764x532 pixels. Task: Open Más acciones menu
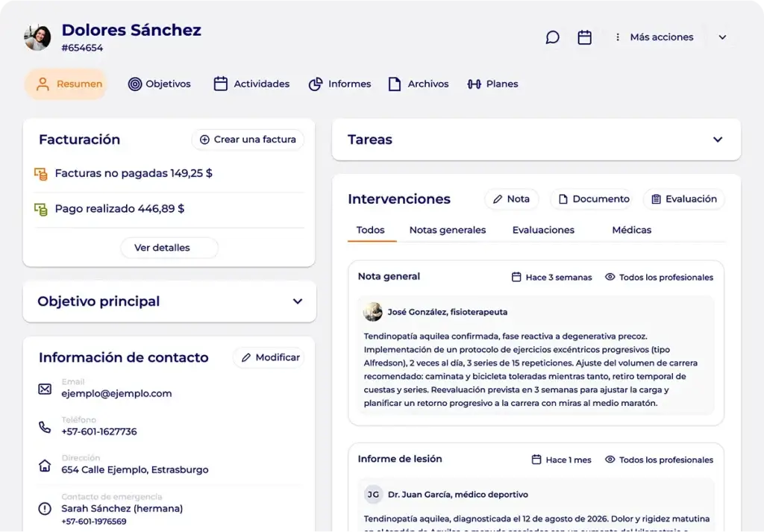coord(662,37)
